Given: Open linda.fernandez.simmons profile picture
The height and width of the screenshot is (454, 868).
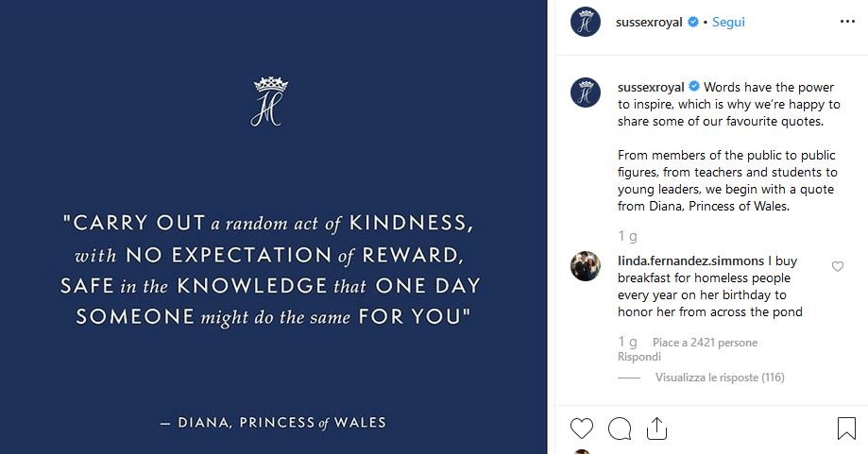Looking at the screenshot, I should tap(586, 267).
